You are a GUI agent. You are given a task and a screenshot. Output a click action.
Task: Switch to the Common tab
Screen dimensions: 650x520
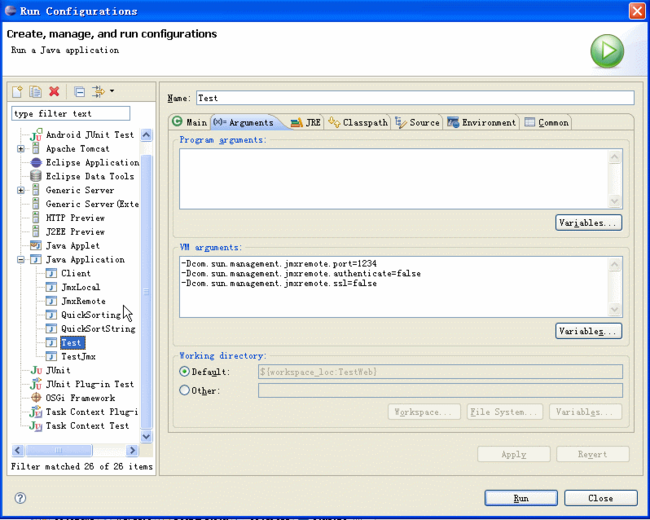pyautogui.click(x=546, y=122)
